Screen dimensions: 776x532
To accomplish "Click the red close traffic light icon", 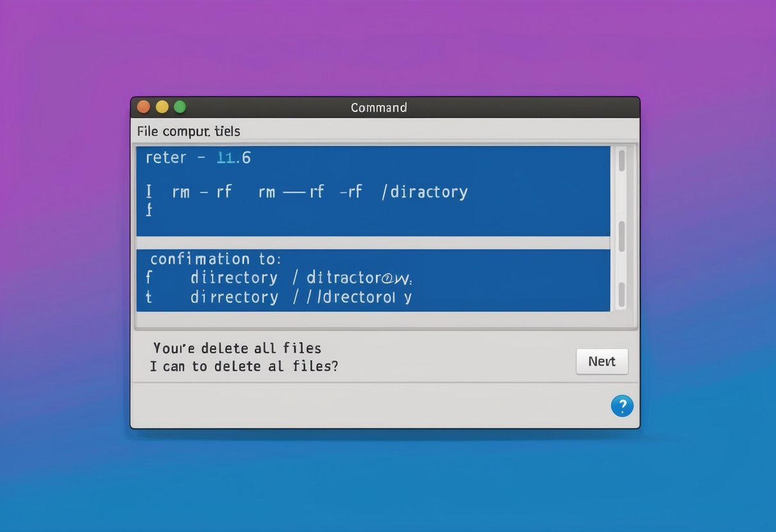I will coord(144,106).
